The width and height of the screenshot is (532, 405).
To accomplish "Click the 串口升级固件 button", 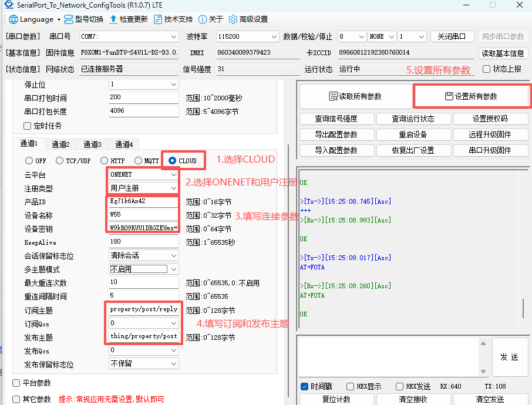I will tap(490, 150).
